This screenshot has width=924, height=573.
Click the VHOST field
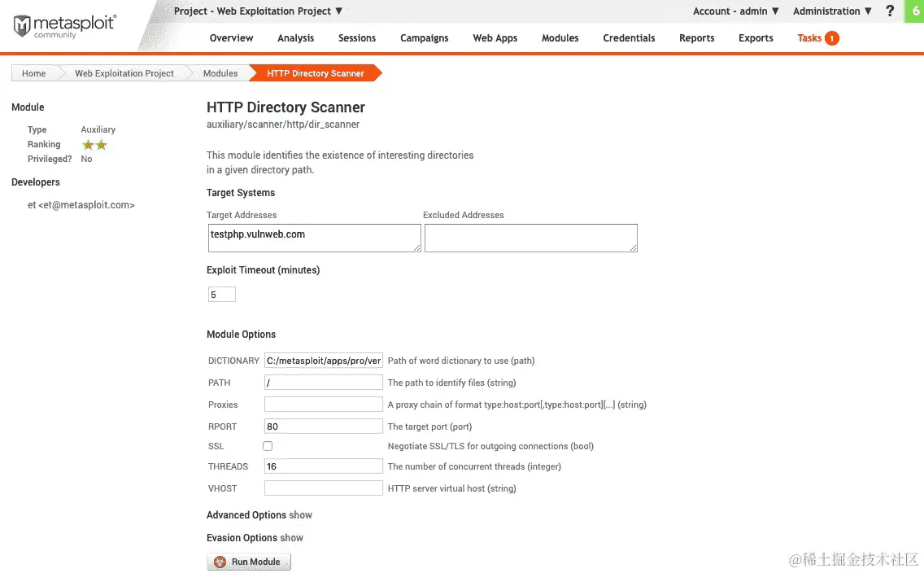(x=324, y=488)
